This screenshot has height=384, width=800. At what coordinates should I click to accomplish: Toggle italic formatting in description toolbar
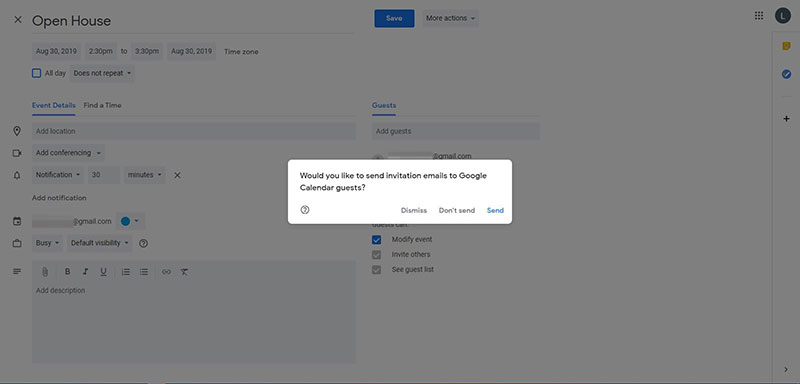[85, 272]
